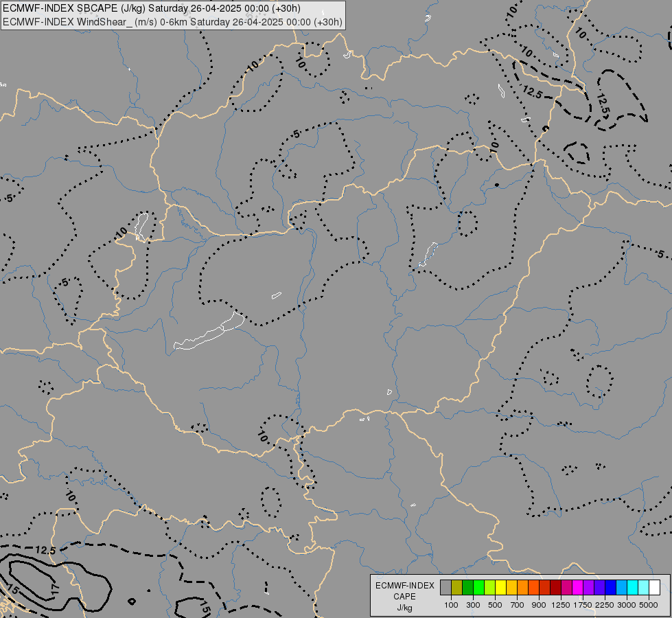Click the J/kg unit in the legend box
672x618 pixels.
(404, 608)
